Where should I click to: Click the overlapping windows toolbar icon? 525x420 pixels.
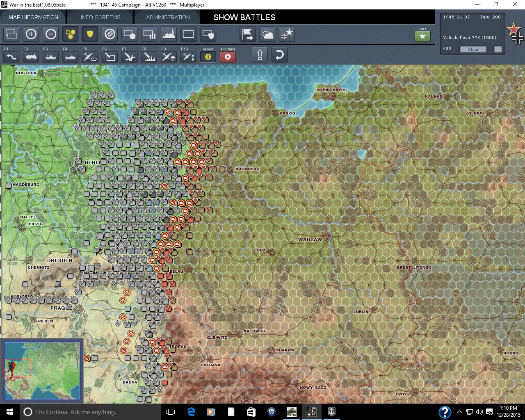click(x=11, y=34)
